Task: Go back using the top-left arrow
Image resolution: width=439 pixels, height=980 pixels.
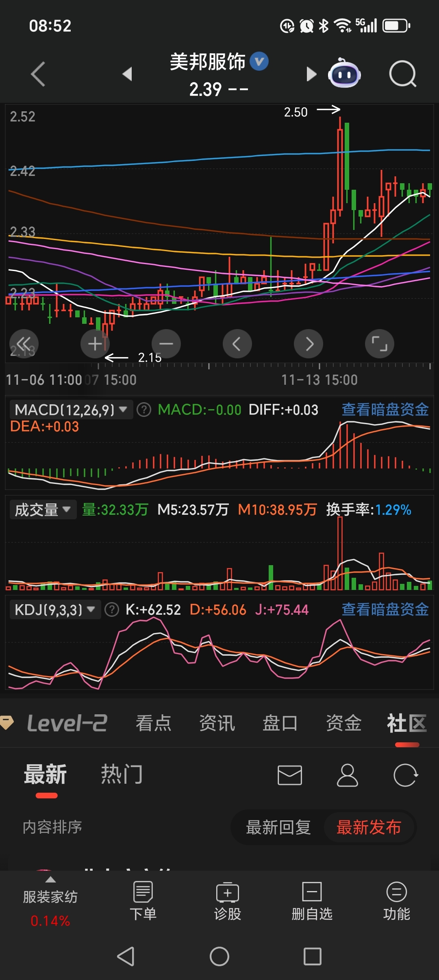Action: [38, 74]
